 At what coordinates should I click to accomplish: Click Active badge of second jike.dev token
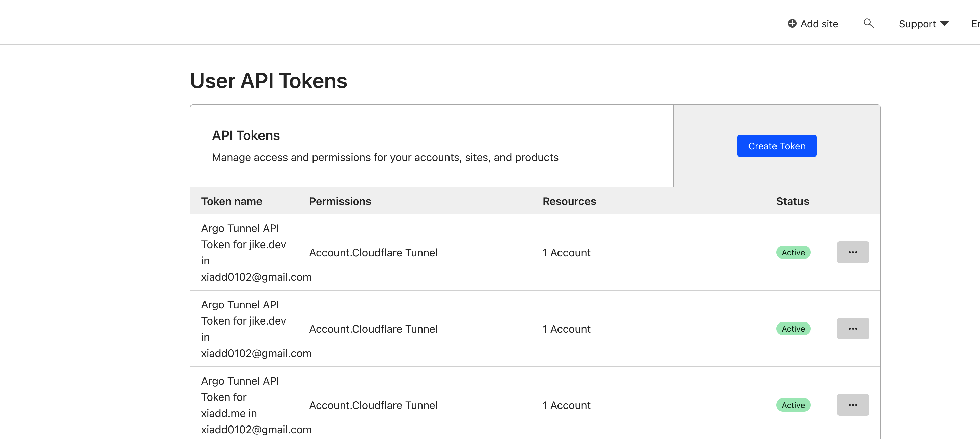point(793,329)
